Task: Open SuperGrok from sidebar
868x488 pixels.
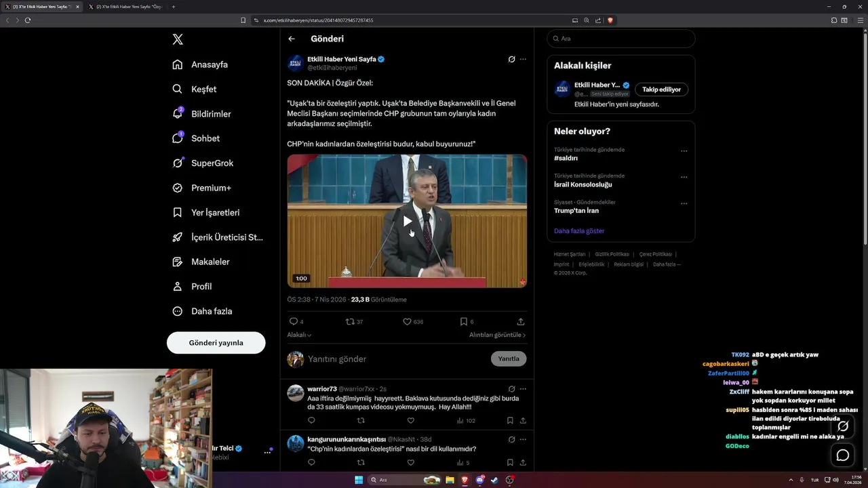Action: click(203, 163)
